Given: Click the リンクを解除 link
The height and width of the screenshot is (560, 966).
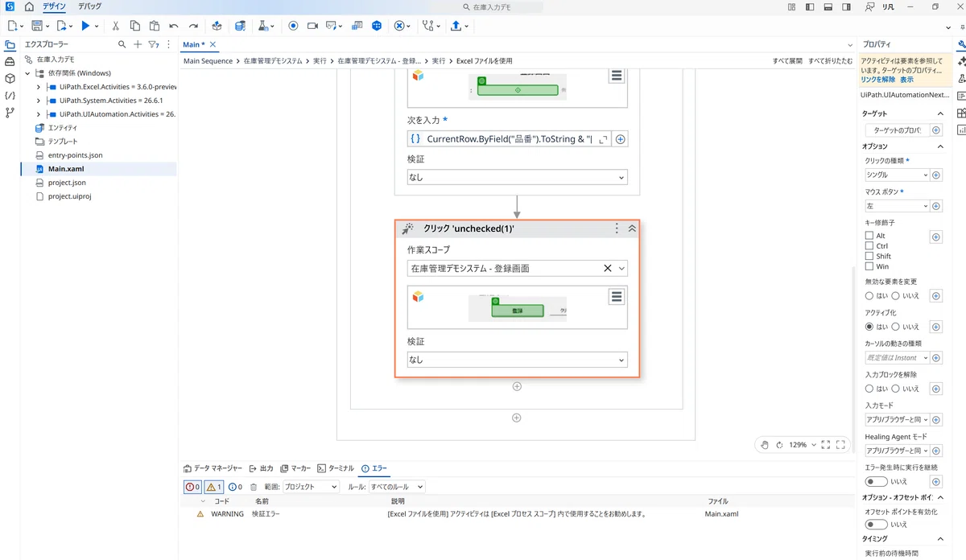Looking at the screenshot, I should pyautogui.click(x=877, y=80).
